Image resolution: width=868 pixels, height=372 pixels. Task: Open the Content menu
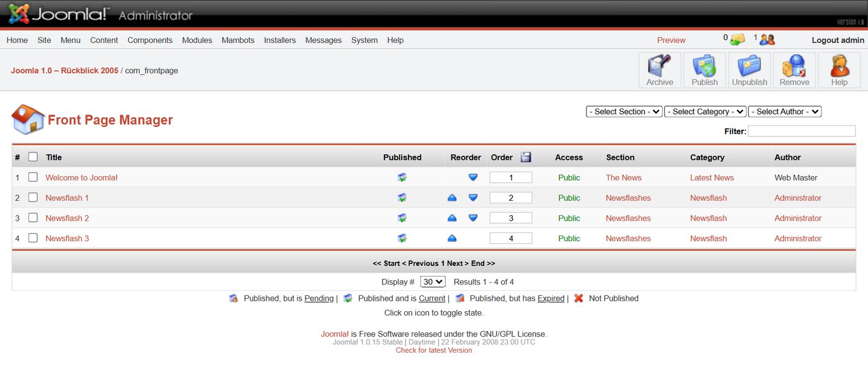[x=104, y=40]
